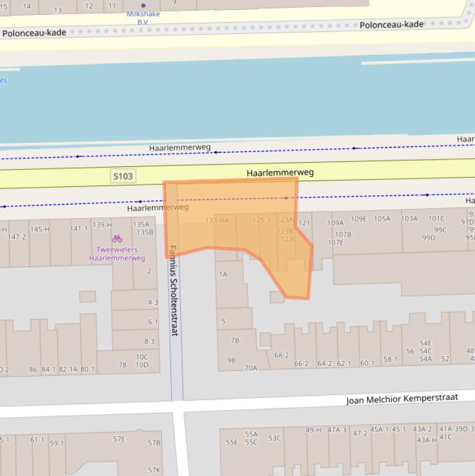Select house number 1A

(x=223, y=274)
